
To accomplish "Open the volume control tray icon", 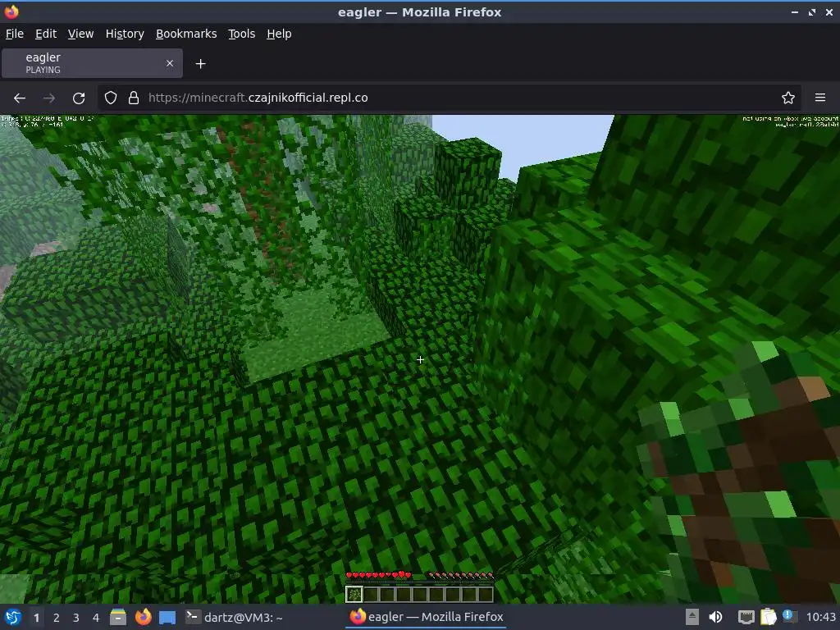I will click(x=715, y=617).
